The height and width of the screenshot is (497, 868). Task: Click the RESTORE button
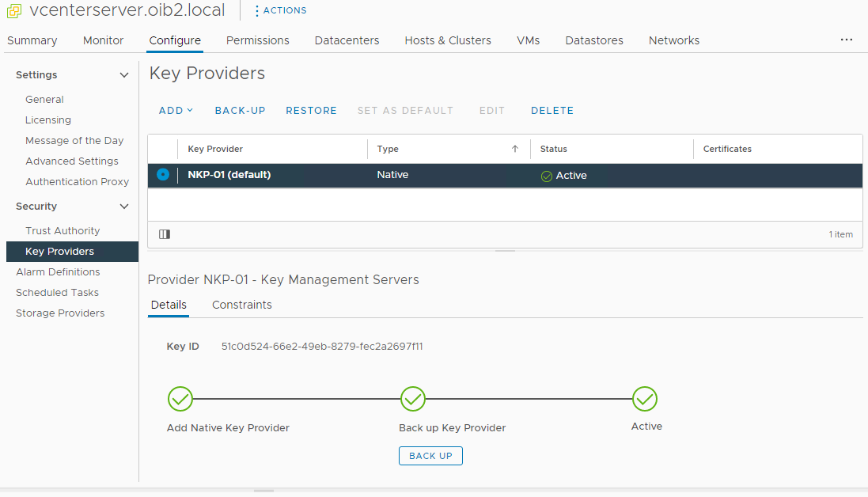coord(311,111)
